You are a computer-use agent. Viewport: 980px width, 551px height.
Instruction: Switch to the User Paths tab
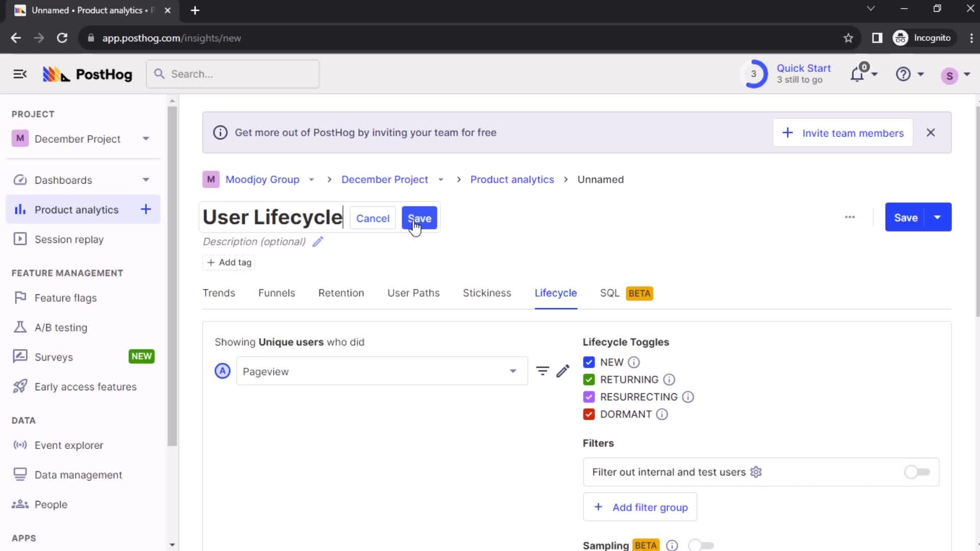(413, 293)
